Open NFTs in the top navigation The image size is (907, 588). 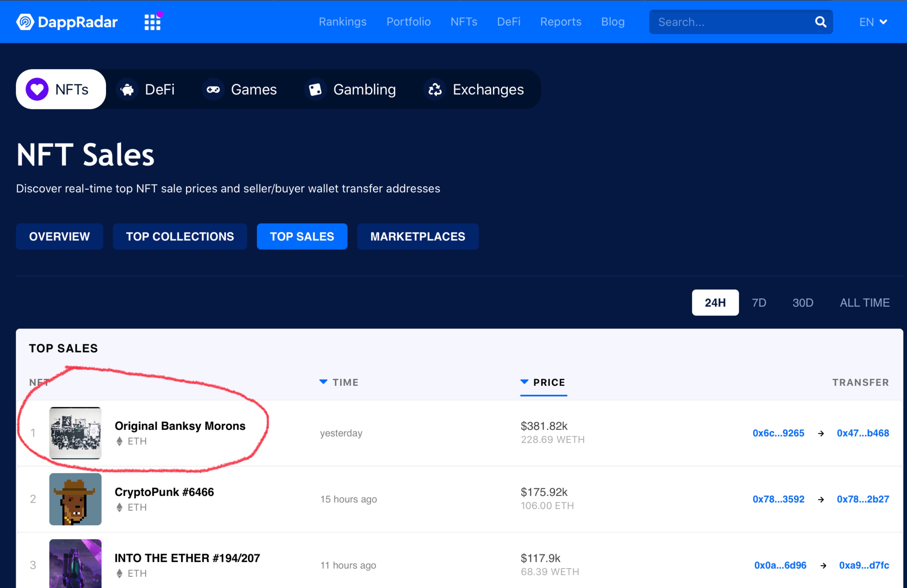(464, 22)
